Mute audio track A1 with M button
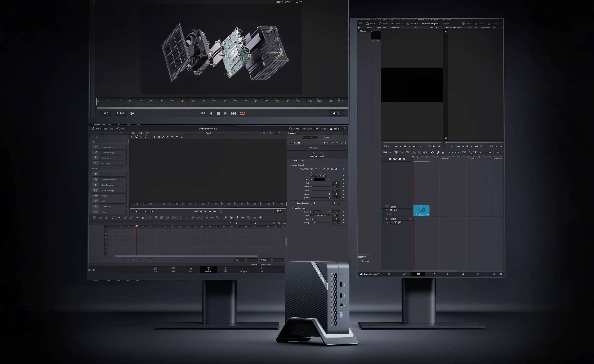This screenshot has width=594, height=364. pyautogui.click(x=400, y=223)
